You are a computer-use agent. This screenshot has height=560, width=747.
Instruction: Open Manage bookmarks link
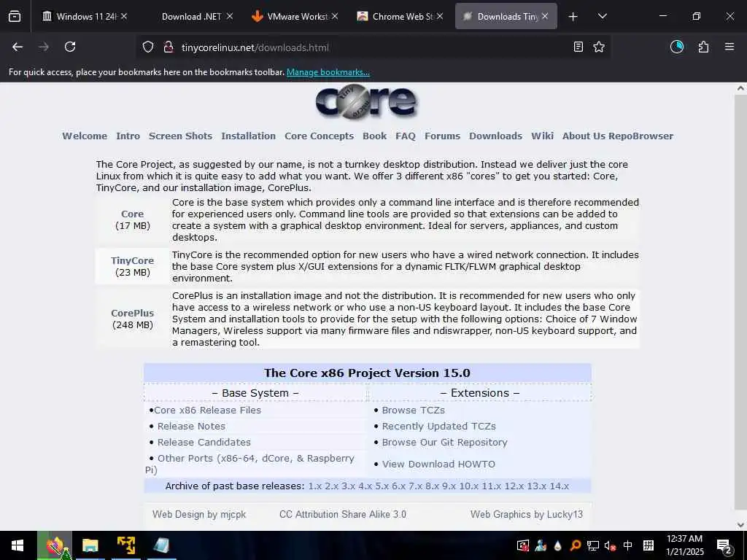coord(328,72)
